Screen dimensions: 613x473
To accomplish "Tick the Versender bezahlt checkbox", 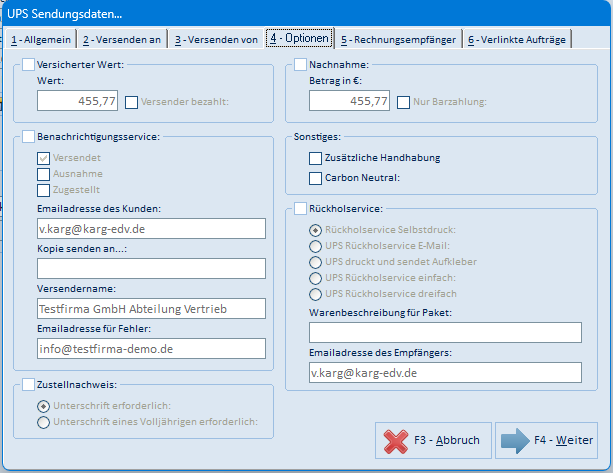I will click(x=131, y=102).
